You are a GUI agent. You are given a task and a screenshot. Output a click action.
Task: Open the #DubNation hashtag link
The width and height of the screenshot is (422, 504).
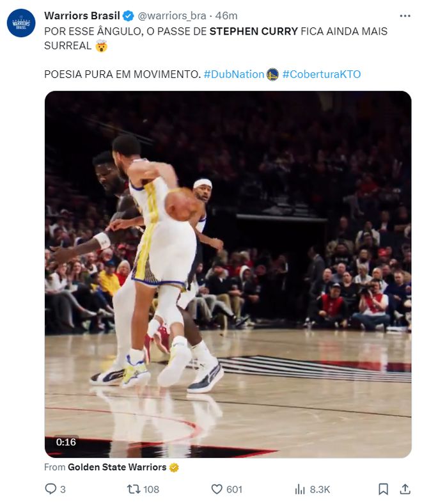pos(233,74)
